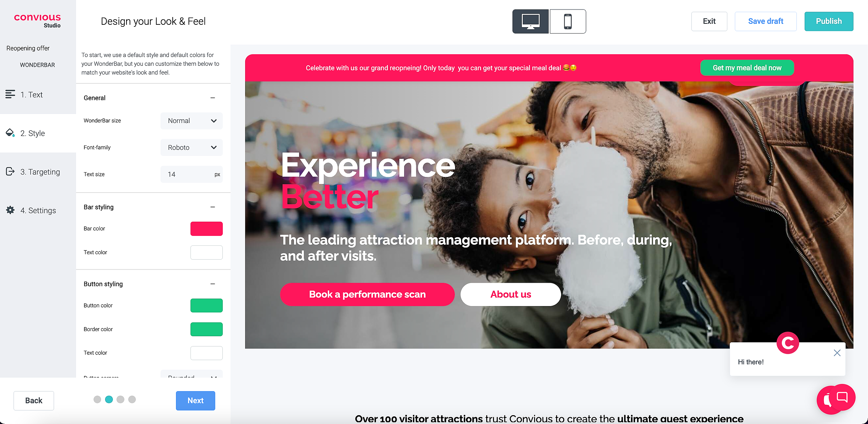Click the Convious Studio logo
868x424 pixels.
37,21
